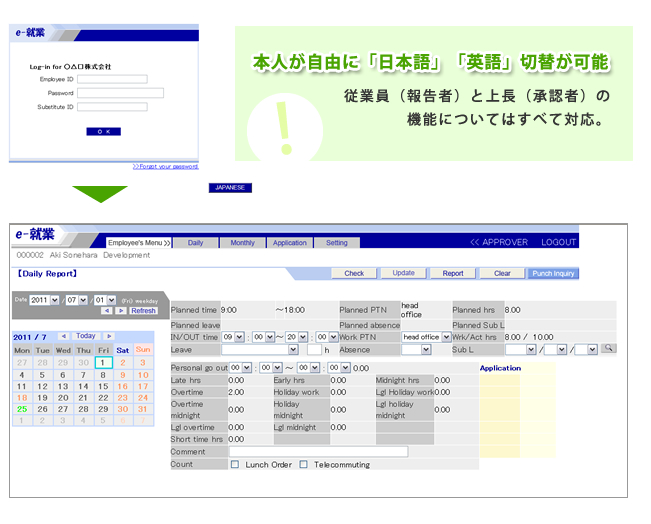This screenshot has width=651, height=524.
Task: Open the Personal go out end hour dropdown
Action: (308, 368)
